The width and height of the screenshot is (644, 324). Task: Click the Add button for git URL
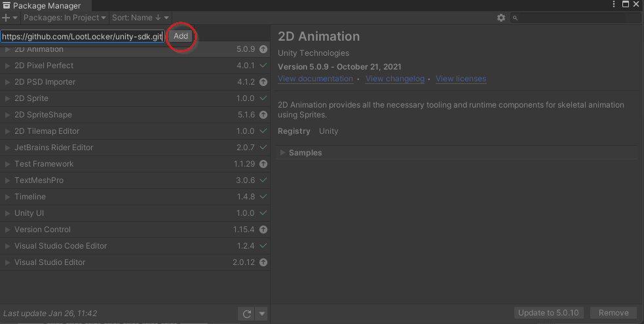pos(181,36)
